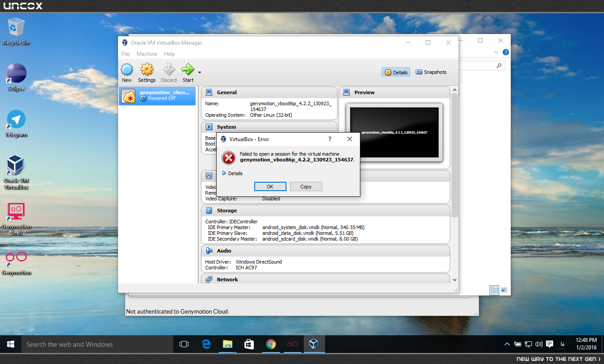The width and height of the screenshot is (604, 364).
Task: Copy the error message with Copy button
Action: (306, 187)
